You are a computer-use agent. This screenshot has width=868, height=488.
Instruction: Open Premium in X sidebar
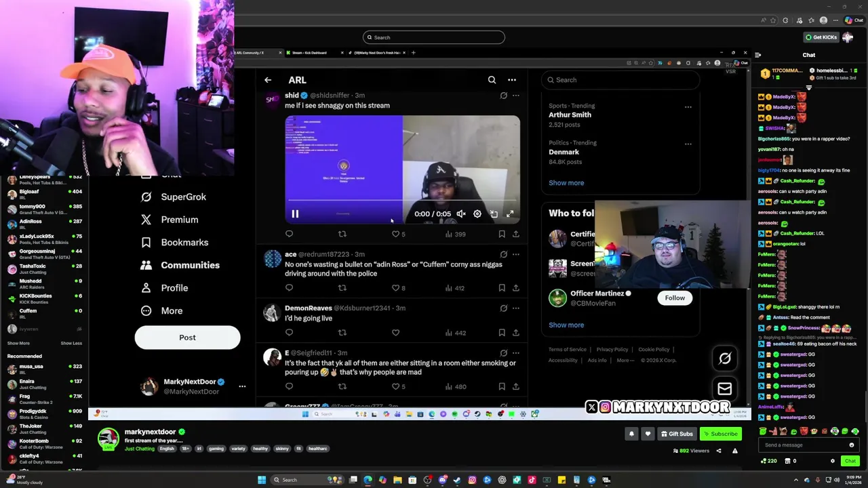click(170, 220)
